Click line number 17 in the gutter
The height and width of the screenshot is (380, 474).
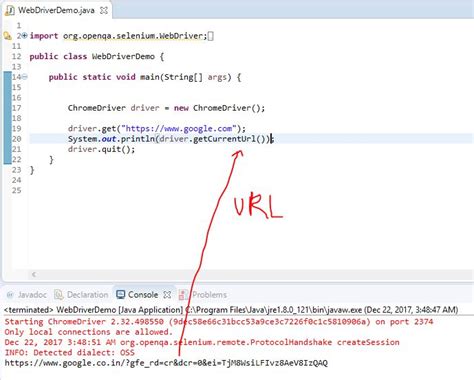(17, 108)
